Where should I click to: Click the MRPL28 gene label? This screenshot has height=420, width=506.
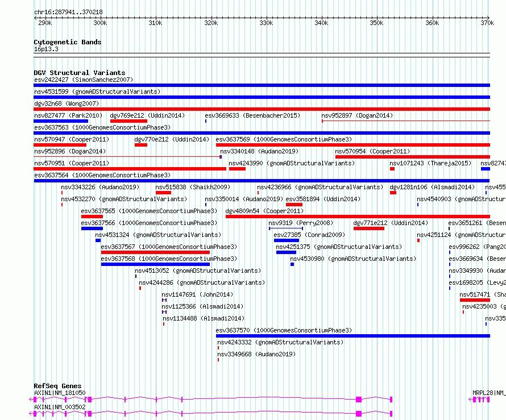tap(488, 393)
